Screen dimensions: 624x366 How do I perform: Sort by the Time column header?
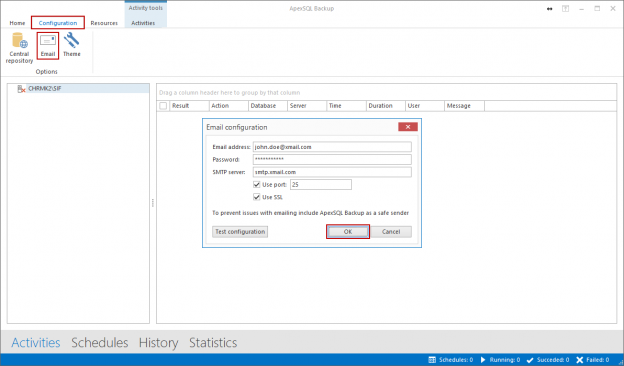tap(346, 106)
